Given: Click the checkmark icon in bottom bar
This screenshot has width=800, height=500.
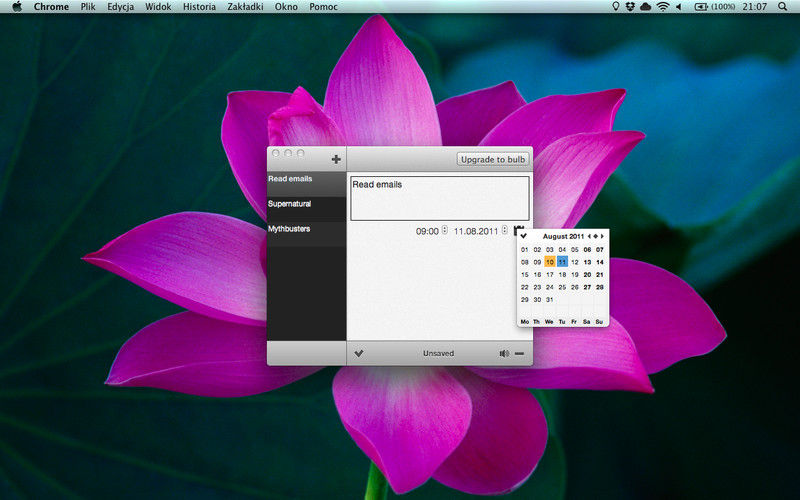Looking at the screenshot, I should [x=359, y=352].
